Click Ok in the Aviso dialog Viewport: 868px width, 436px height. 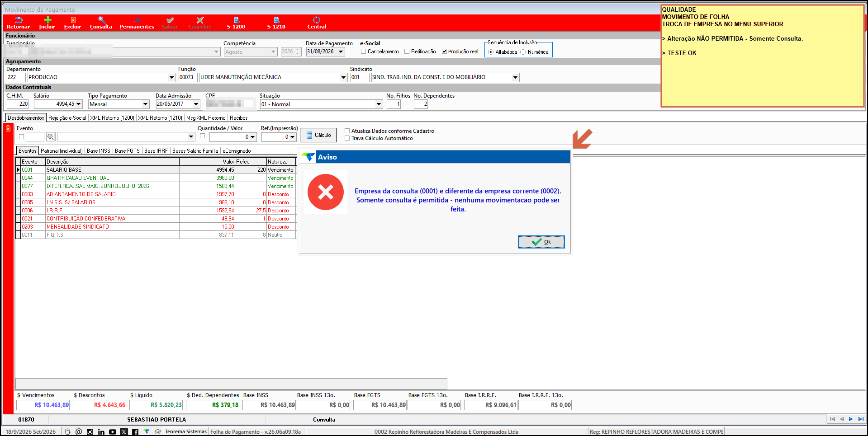[541, 242]
